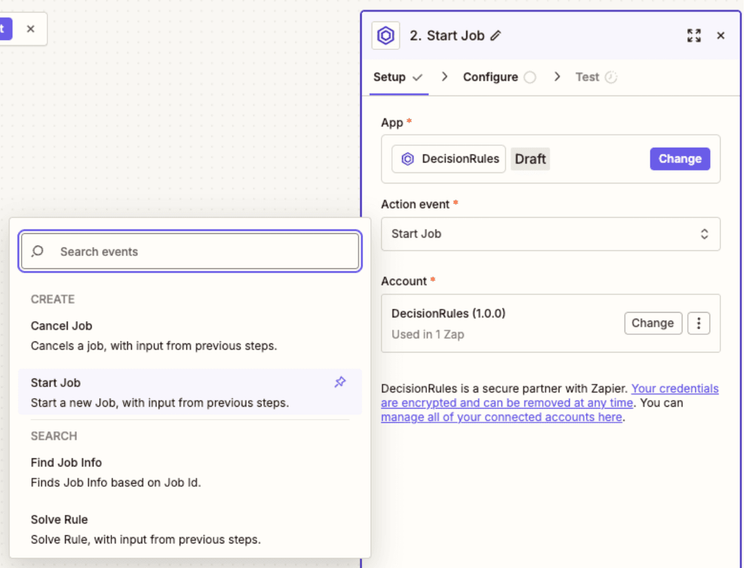
Task: Focus the Search events input field
Action: [x=200, y=252]
